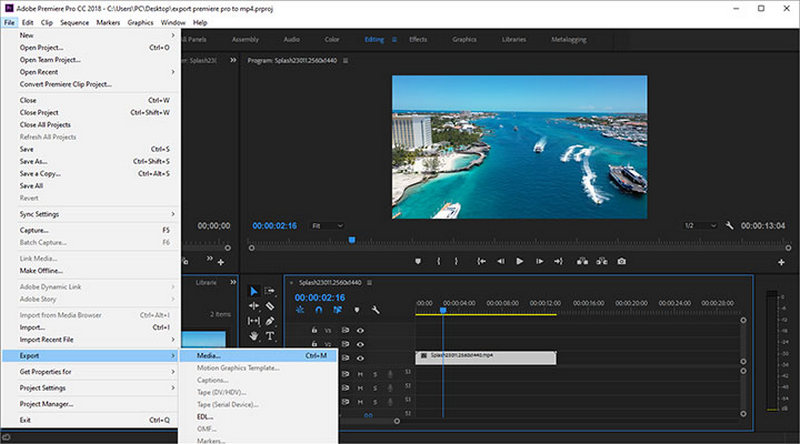
Task: Open the 1/2 playback resolution dropdown
Action: 699,226
